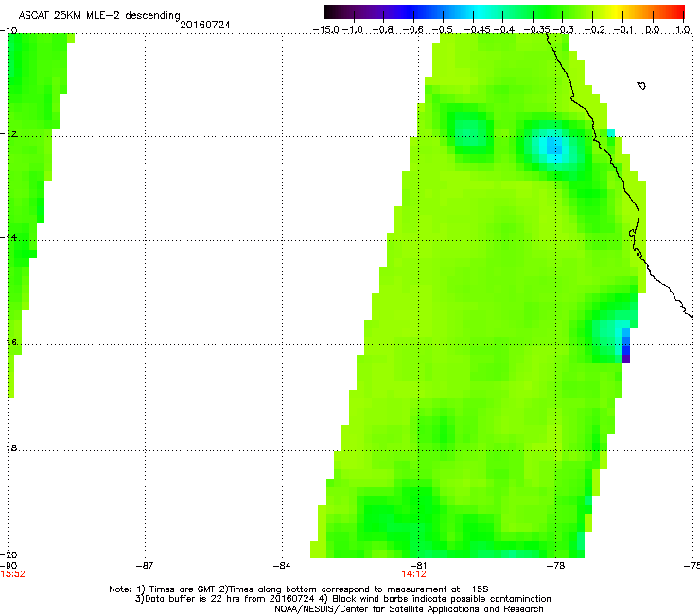
Task: Click the -14 latitude axis label
Action: click(x=9, y=237)
